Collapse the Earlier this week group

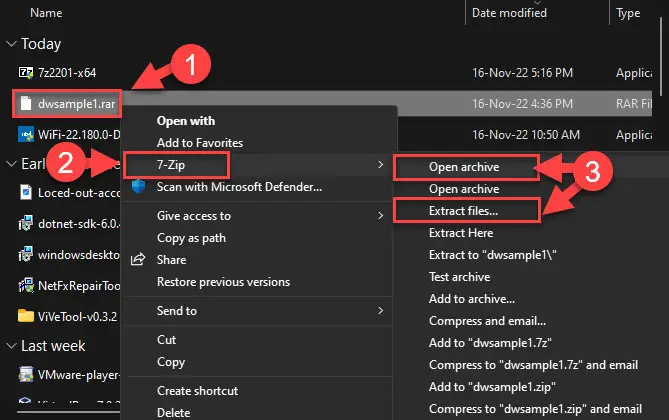tap(11, 163)
